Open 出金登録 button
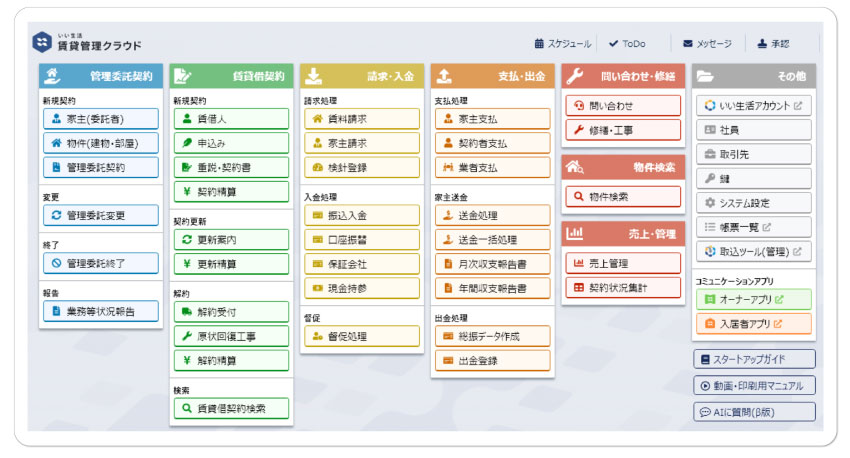 tap(493, 361)
